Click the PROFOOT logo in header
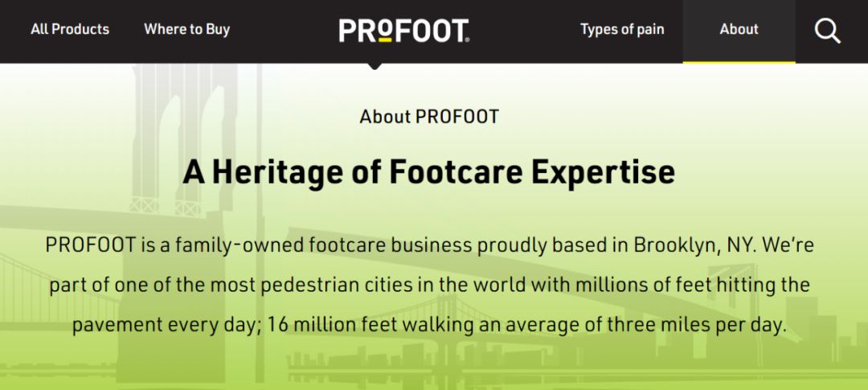Image resolution: width=868 pixels, height=390 pixels. tap(403, 31)
